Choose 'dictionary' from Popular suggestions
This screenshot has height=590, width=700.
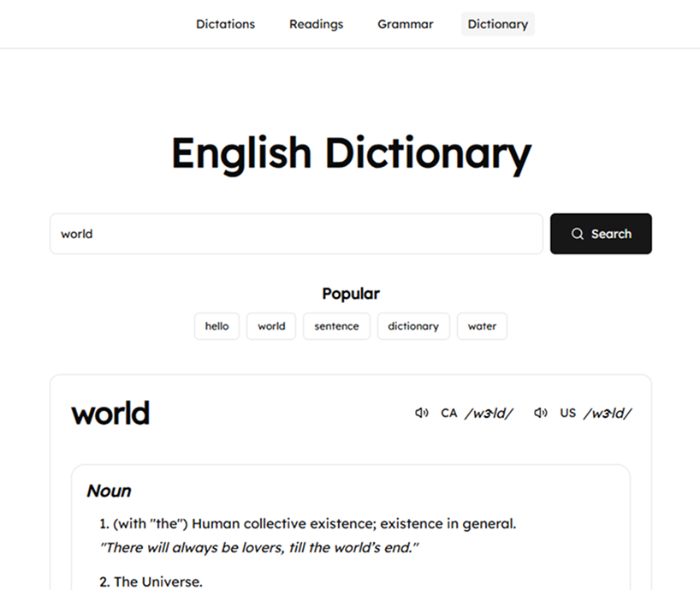413,326
